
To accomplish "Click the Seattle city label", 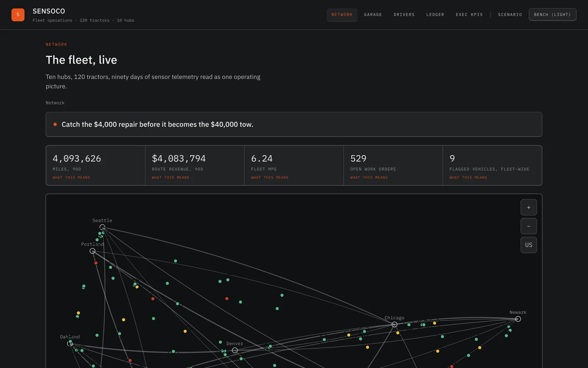I will pyautogui.click(x=102, y=220).
